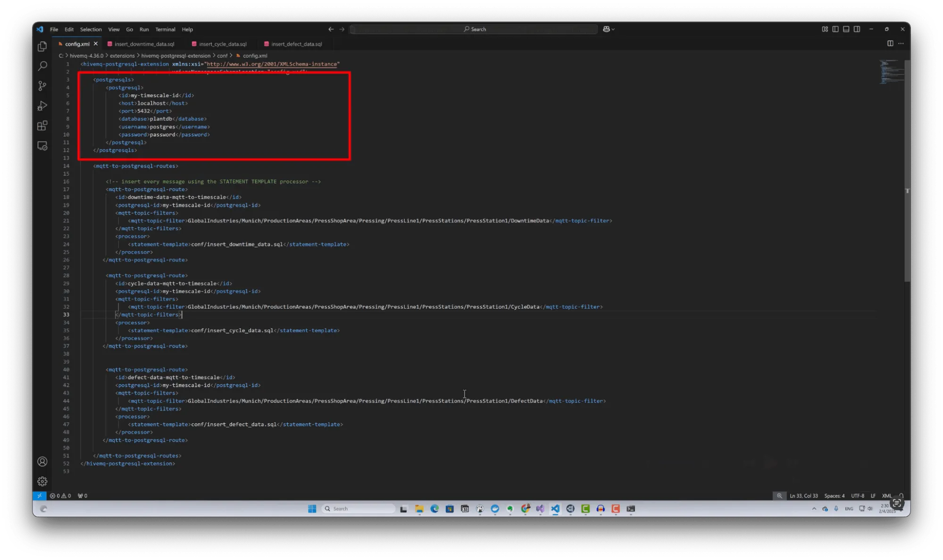Open the Explorer view in activity bar

coord(42,46)
